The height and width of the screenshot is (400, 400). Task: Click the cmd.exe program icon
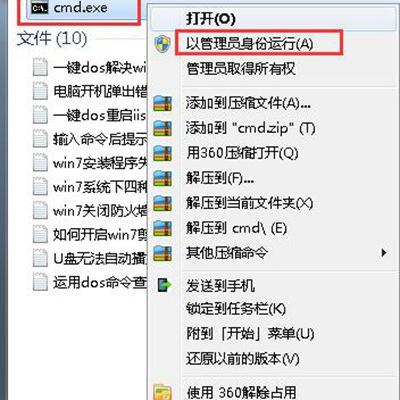coord(40,8)
